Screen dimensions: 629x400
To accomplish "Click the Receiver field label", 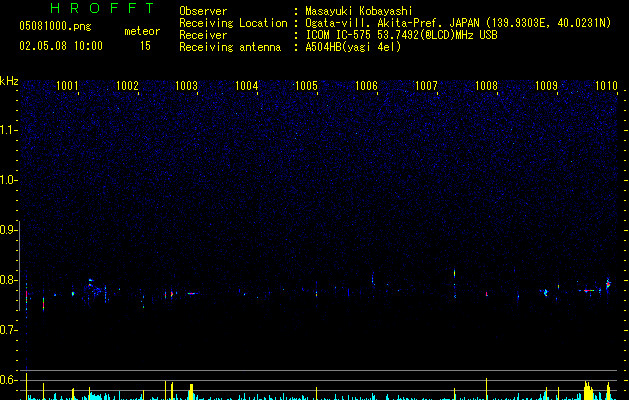I will tap(203, 35).
